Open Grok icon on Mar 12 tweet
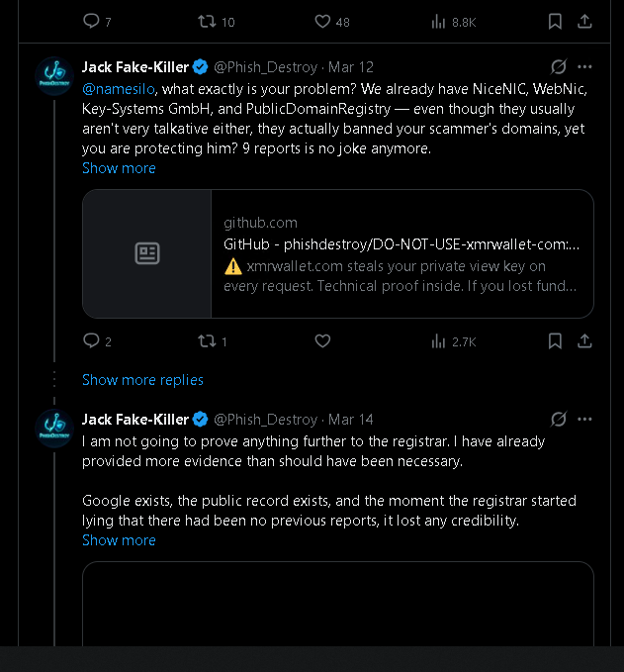This screenshot has height=672, width=624. (559, 67)
